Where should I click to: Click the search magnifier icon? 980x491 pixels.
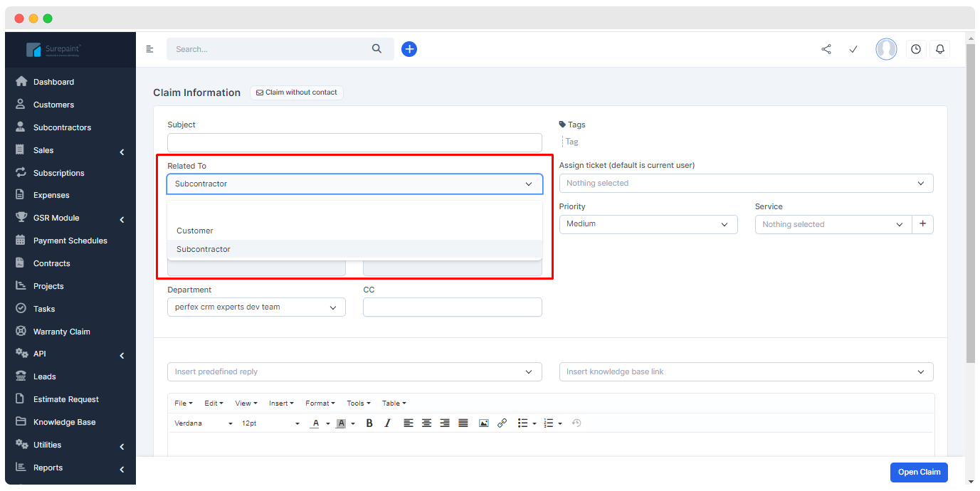point(376,49)
